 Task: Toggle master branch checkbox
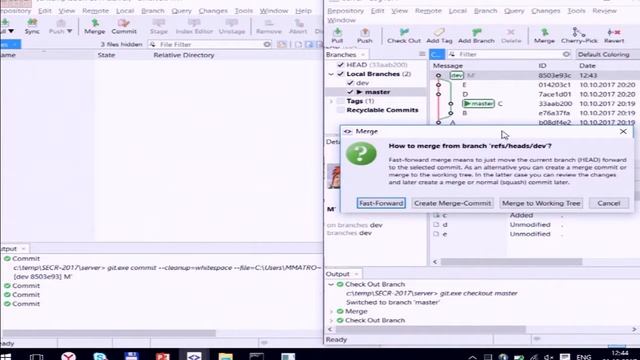350,92
